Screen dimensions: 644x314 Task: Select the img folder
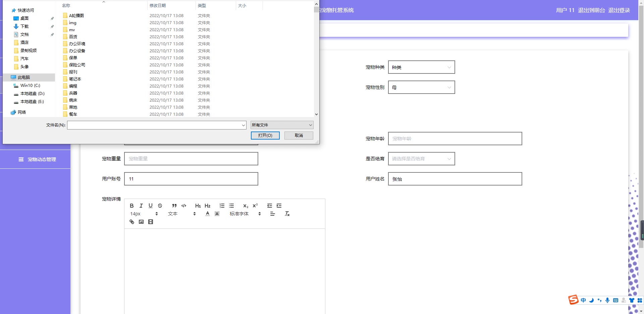coord(73,23)
